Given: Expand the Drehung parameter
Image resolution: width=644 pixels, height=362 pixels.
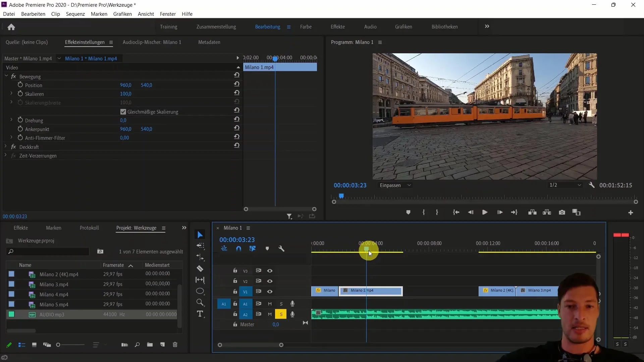Looking at the screenshot, I should [x=11, y=120].
